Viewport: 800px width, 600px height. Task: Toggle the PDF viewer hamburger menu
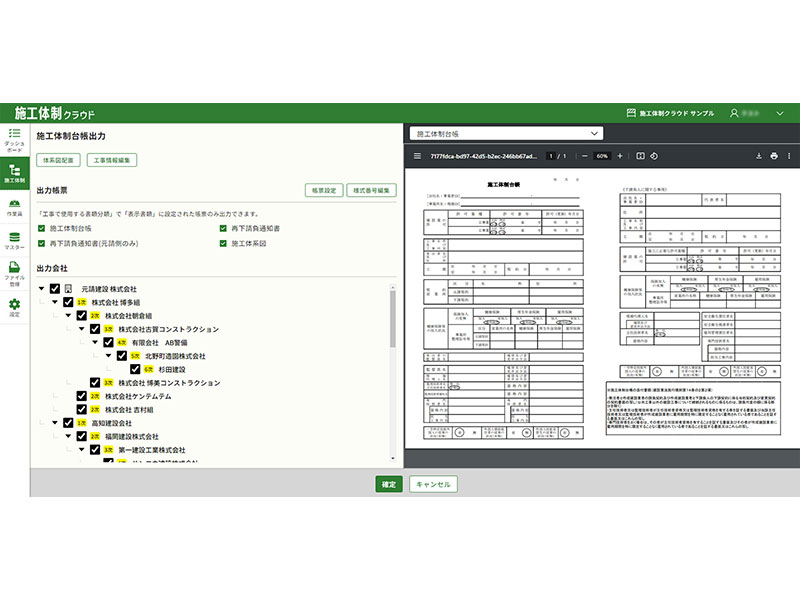coord(419,156)
